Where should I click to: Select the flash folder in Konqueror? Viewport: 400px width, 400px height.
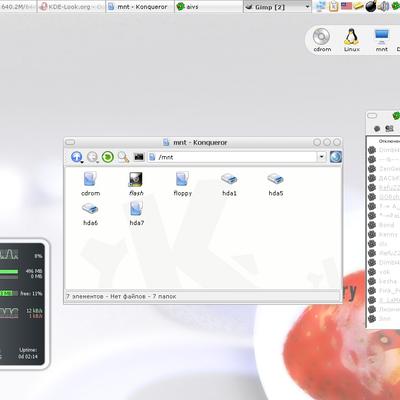(x=136, y=184)
